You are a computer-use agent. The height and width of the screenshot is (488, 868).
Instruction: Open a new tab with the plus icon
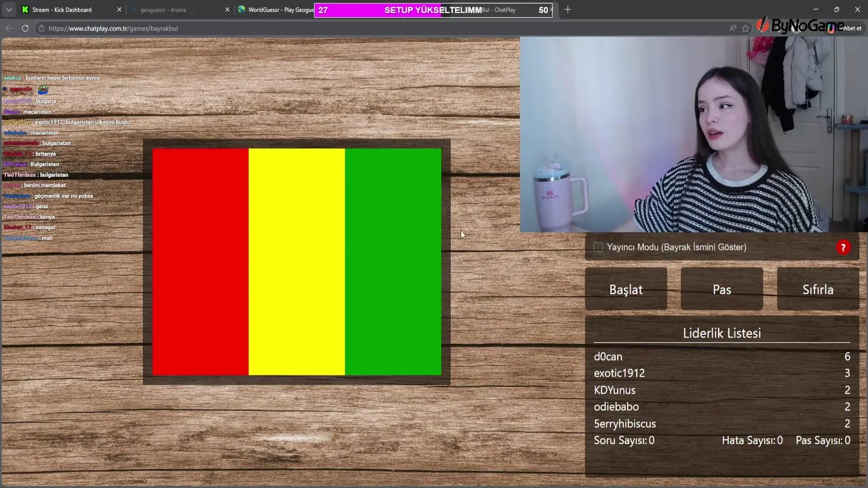tap(568, 9)
